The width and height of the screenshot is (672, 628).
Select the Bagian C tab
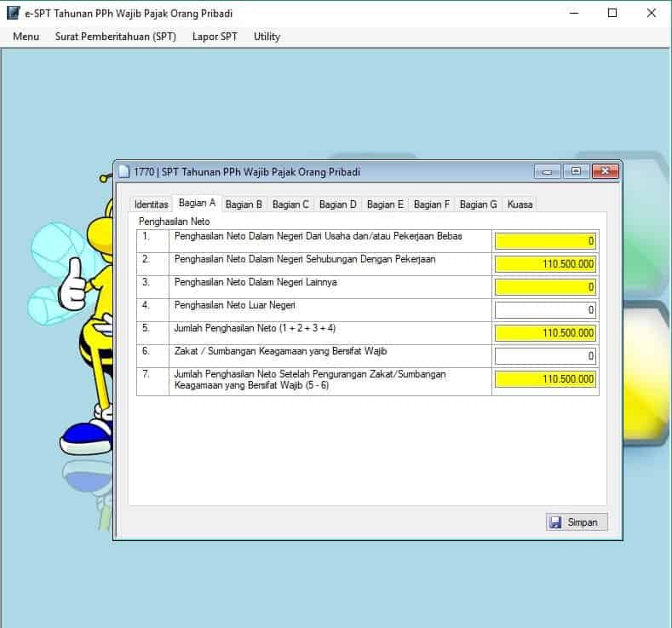click(x=290, y=205)
